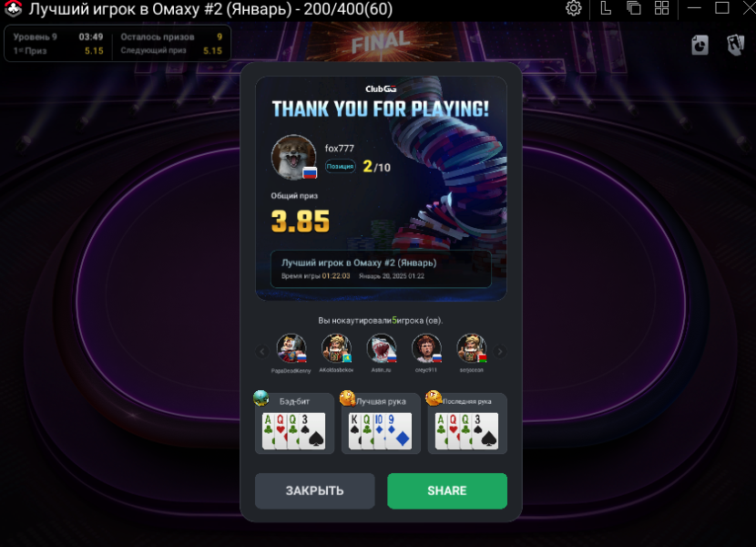
Task: Show previous knocked-out players with left arrow
Action: [x=262, y=352]
